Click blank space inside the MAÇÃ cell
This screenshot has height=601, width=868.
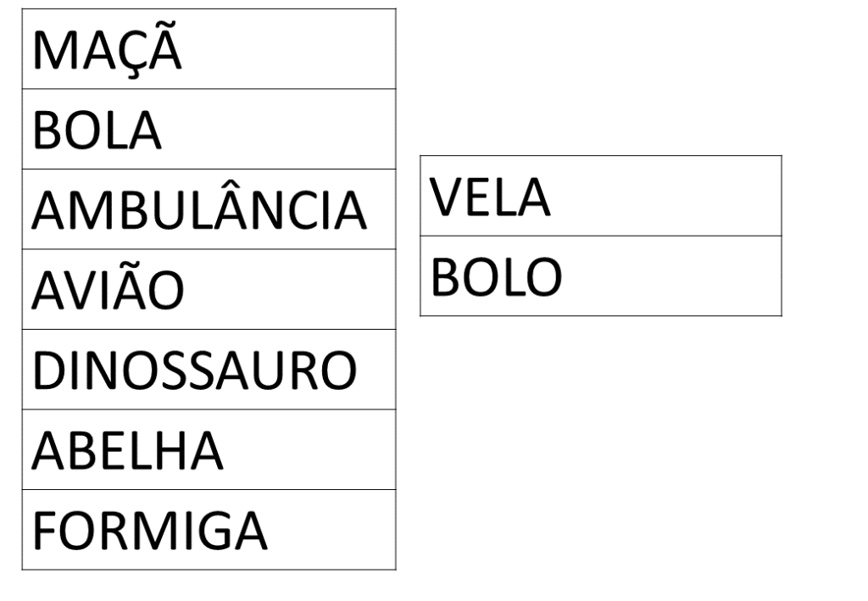click(x=297, y=49)
